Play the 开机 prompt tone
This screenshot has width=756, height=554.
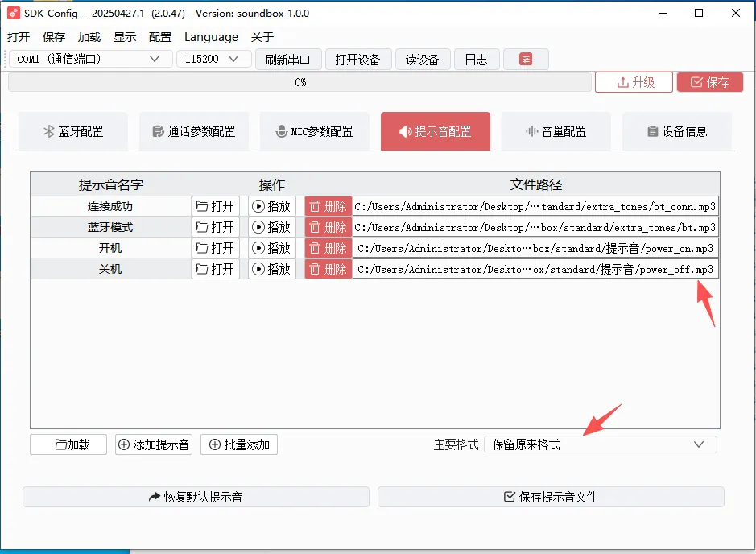point(272,248)
